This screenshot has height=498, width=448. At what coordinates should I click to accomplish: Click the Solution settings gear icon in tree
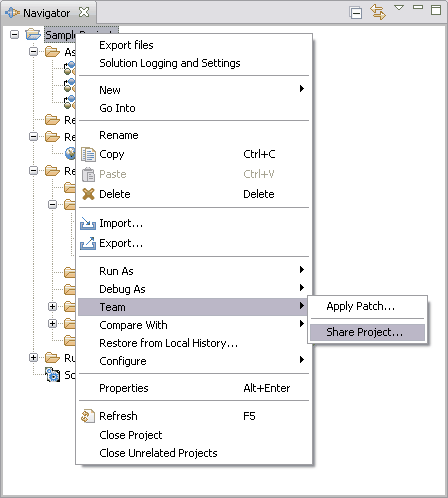click(53, 375)
